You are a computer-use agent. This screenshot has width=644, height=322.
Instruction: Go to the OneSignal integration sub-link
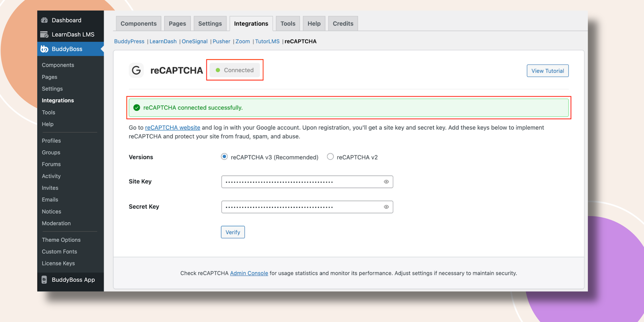(194, 41)
